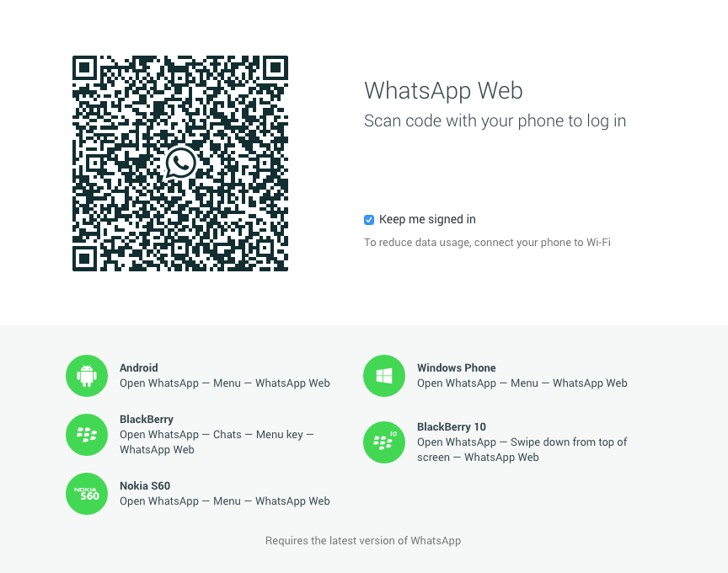
Task: Click BlackBerry 10 swipe down instructions
Action: (x=522, y=449)
